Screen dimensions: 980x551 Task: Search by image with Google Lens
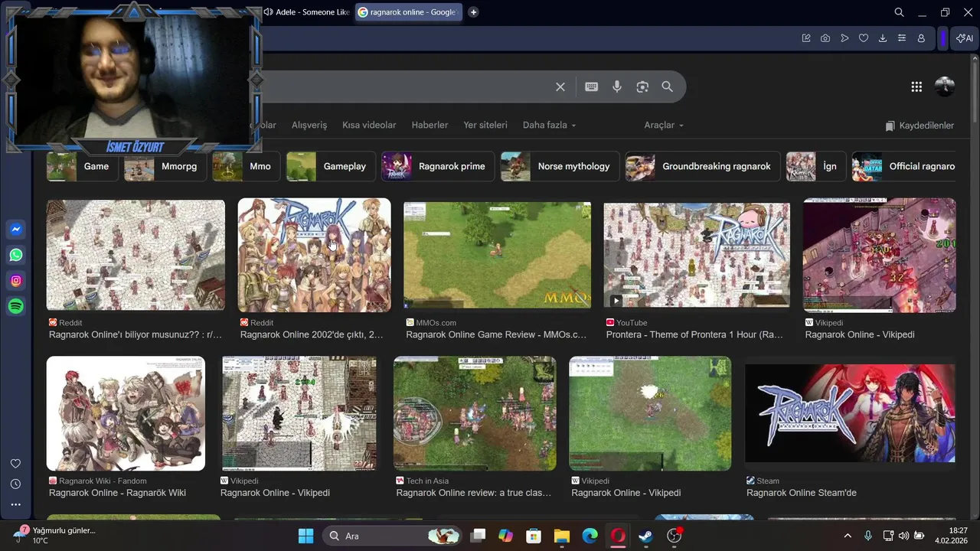(642, 87)
